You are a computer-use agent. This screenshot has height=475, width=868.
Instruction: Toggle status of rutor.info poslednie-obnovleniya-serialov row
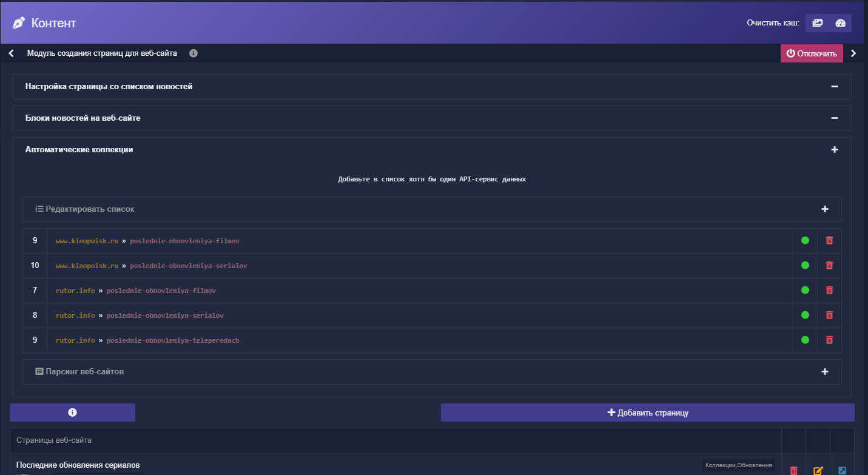click(805, 315)
